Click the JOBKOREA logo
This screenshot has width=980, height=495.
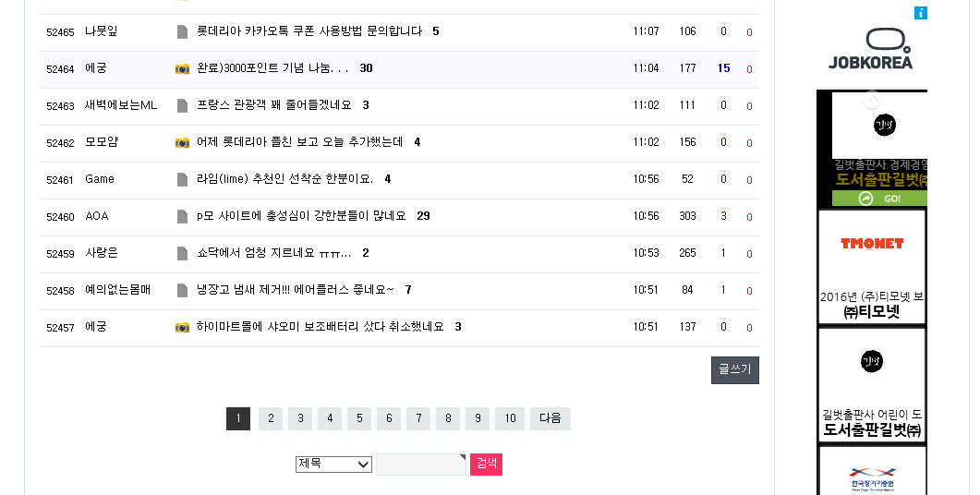pyautogui.click(x=870, y=49)
